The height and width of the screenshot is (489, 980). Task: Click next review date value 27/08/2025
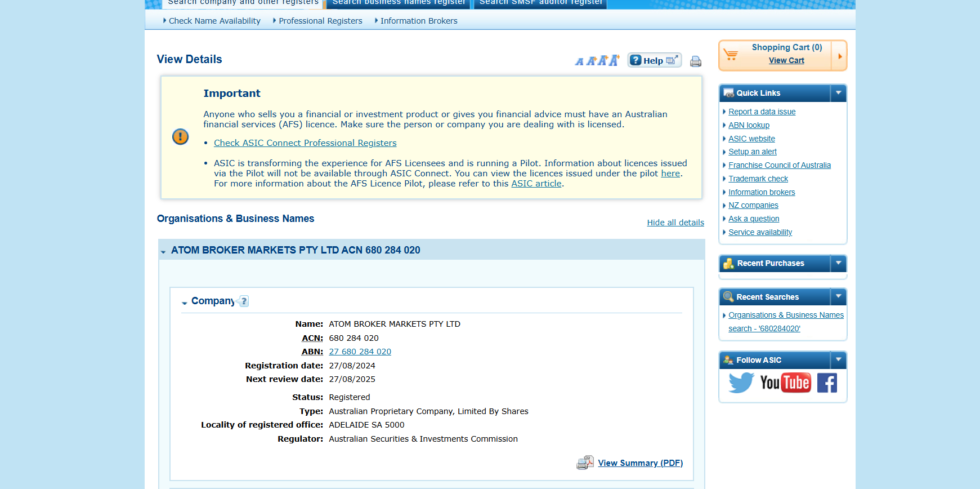coord(352,379)
